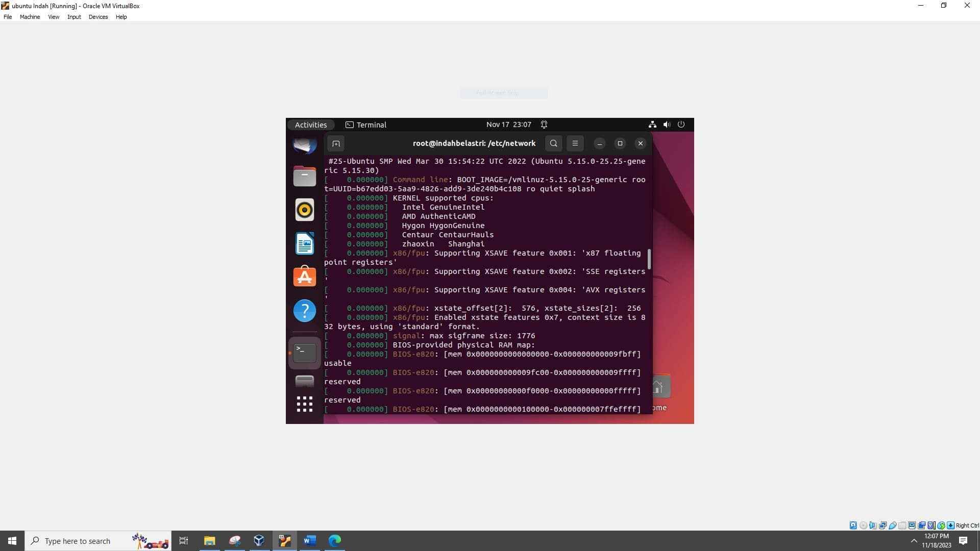The height and width of the screenshot is (551, 980).
Task: Open File Explorer from Windows taskbar
Action: click(x=209, y=541)
